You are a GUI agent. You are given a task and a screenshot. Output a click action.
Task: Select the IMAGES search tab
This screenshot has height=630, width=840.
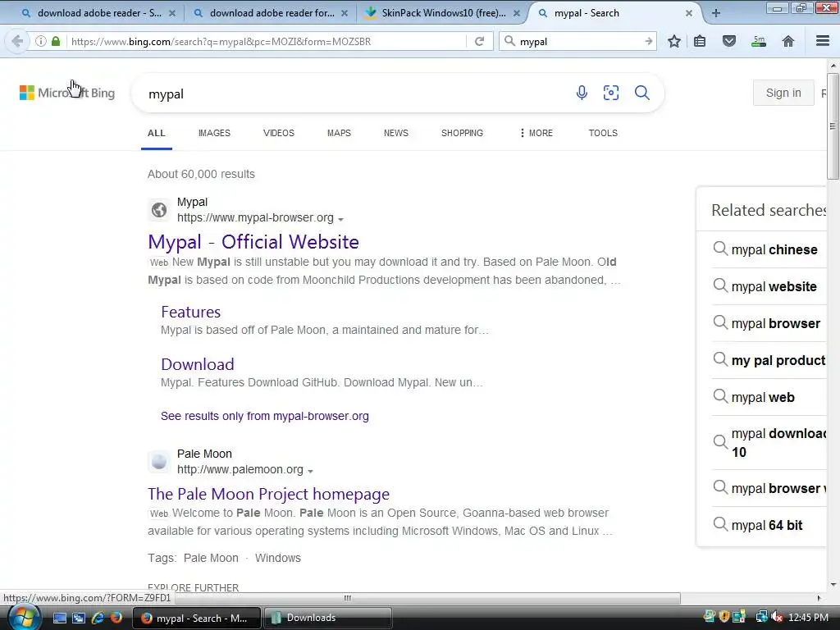(x=214, y=133)
